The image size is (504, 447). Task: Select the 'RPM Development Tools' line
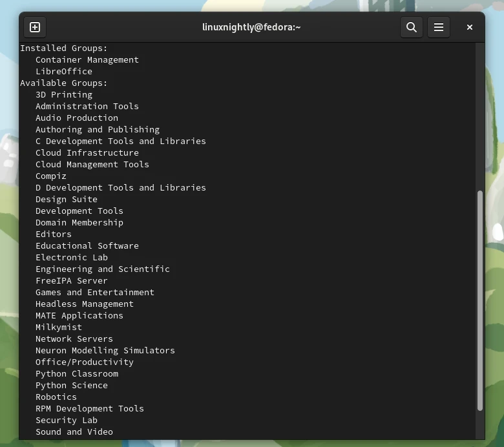90,408
